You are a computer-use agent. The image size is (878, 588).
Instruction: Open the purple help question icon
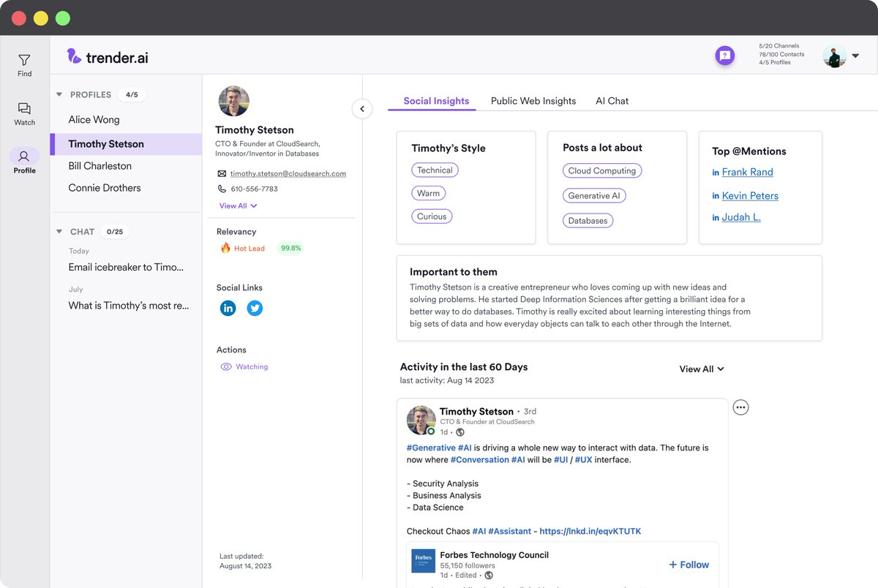pos(724,55)
